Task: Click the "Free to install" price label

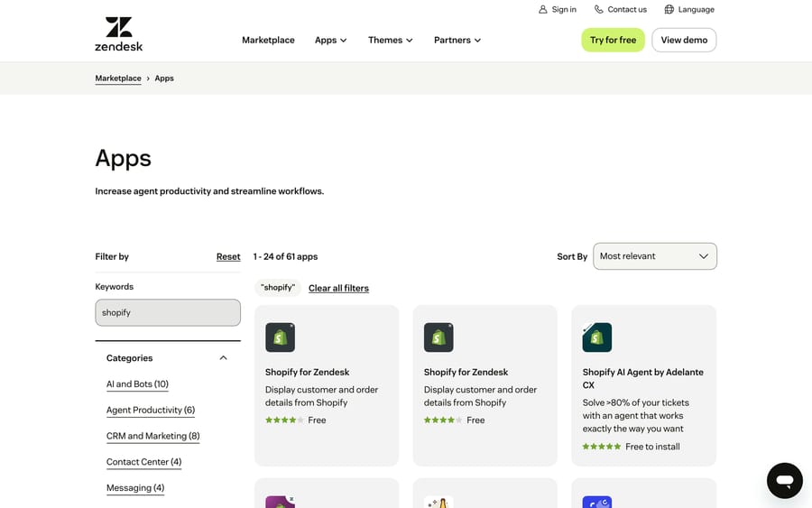Action: (652, 447)
